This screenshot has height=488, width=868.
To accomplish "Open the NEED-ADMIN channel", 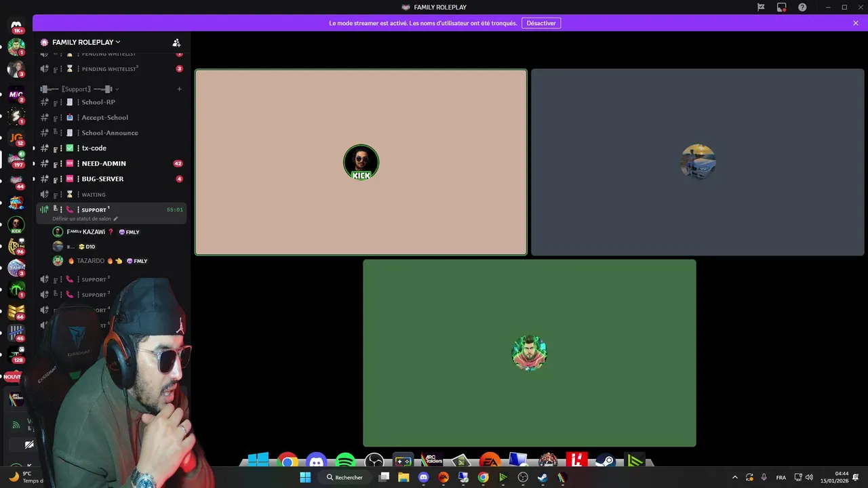I will point(111,163).
